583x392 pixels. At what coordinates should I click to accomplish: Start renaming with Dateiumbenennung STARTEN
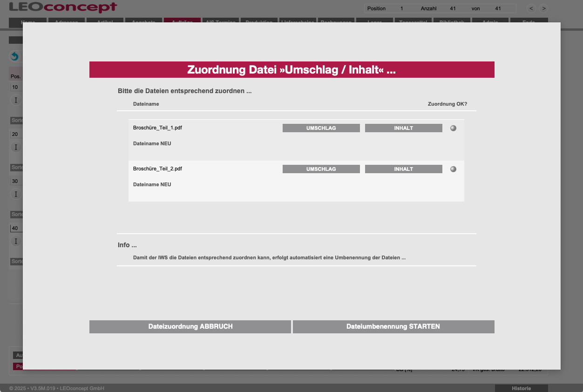point(393,327)
